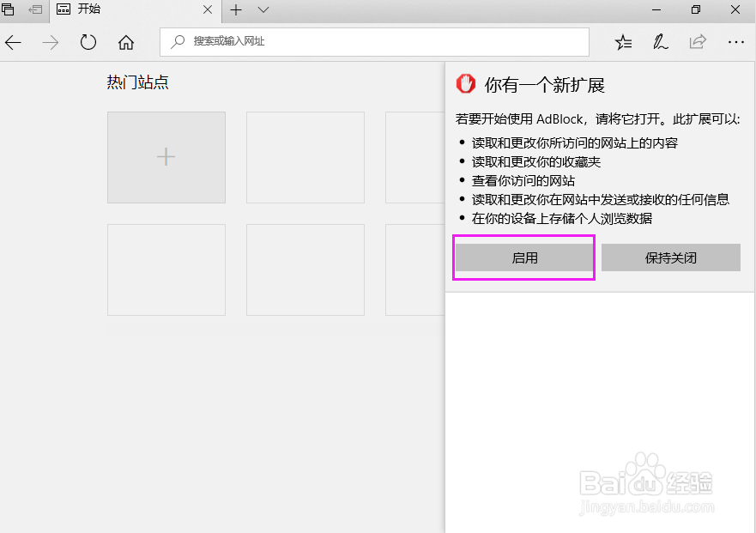Click the empty tile right of plus tile
Screen dimensions: 756x533
pyautogui.click(x=305, y=157)
